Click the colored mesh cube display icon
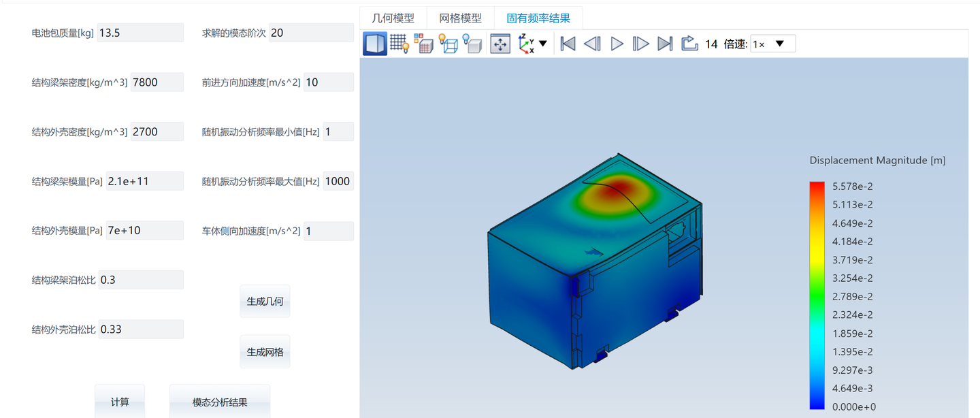 coord(423,44)
